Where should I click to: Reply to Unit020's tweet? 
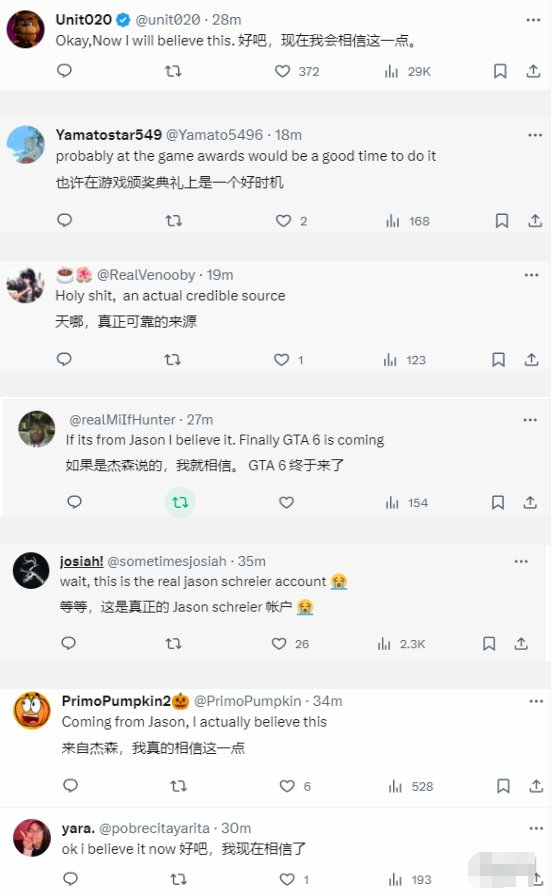pyautogui.click(x=65, y=71)
